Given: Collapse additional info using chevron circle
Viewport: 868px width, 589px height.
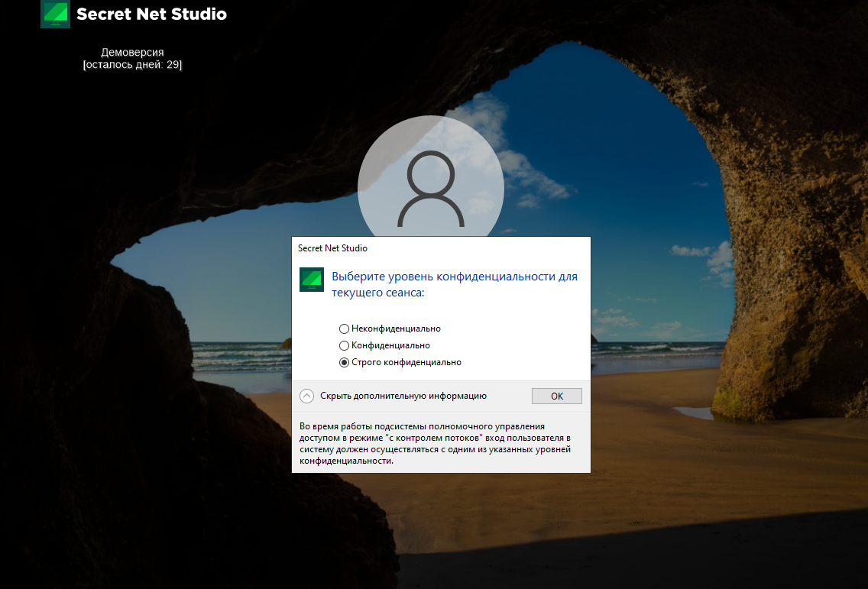Looking at the screenshot, I should click(x=306, y=396).
